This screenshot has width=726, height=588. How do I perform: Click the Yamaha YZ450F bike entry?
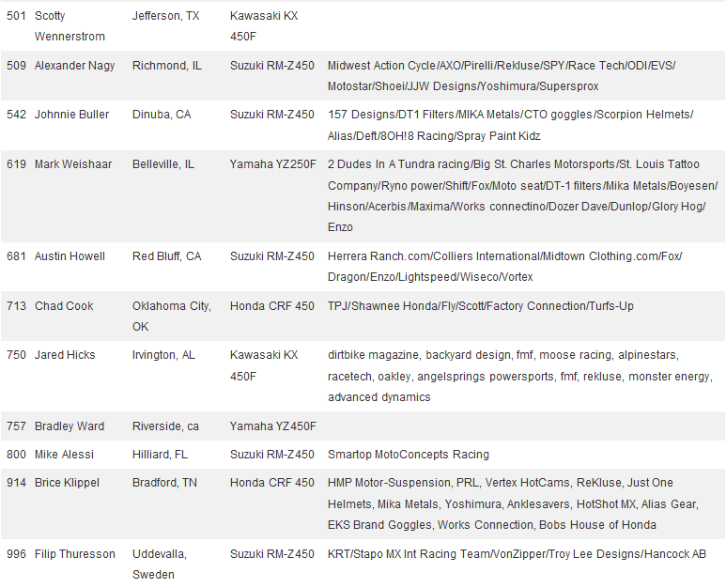pyautogui.click(x=273, y=426)
